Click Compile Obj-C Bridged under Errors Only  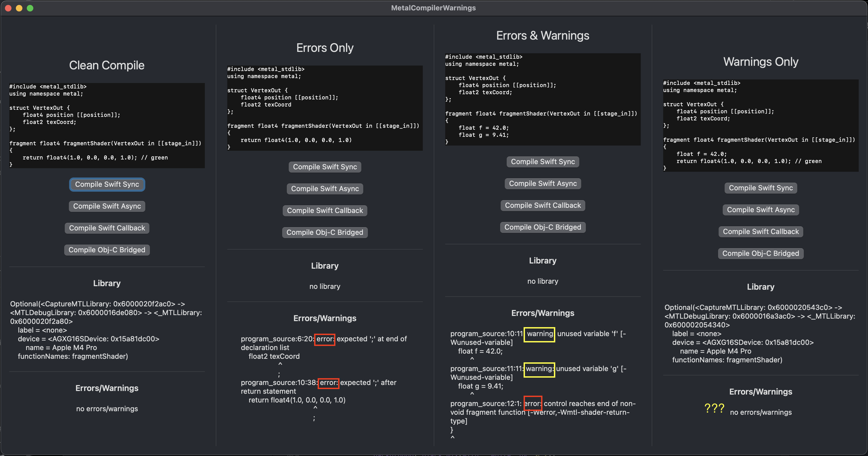[325, 232]
